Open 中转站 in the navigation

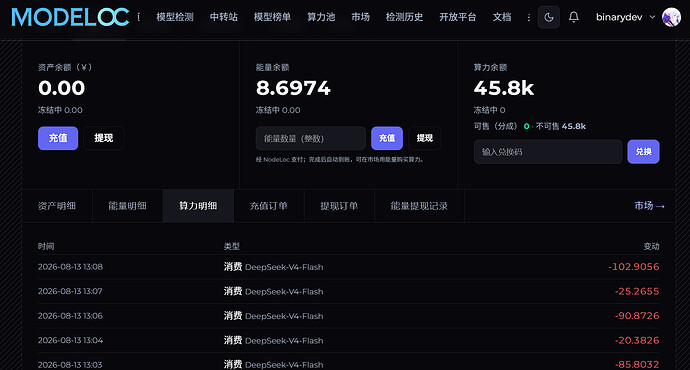(x=224, y=17)
